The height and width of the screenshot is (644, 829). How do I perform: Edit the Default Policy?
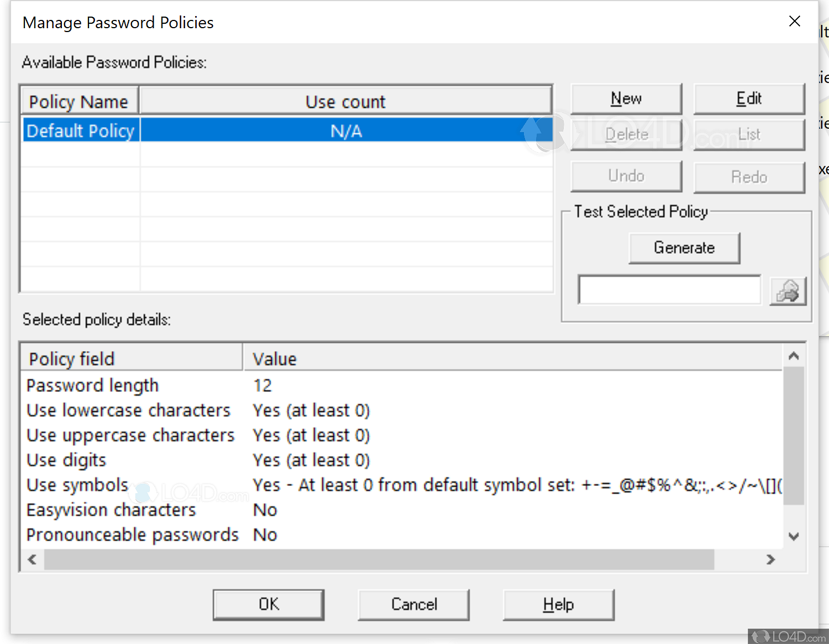[749, 98]
